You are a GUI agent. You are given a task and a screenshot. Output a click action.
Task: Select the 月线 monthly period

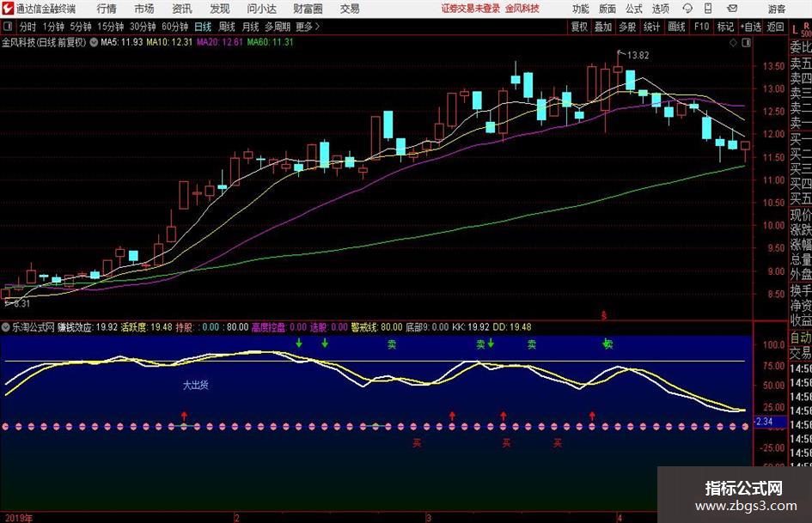pyautogui.click(x=251, y=27)
